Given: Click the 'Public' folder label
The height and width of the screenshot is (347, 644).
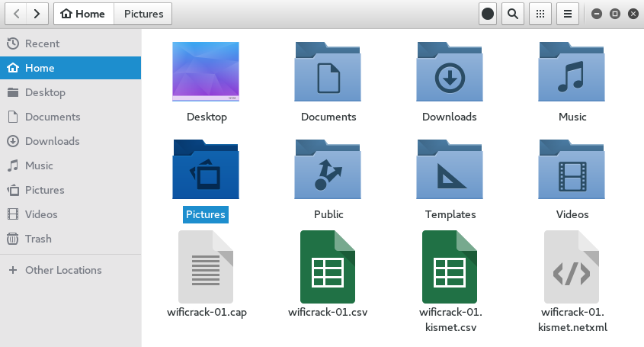Looking at the screenshot, I should click(x=328, y=214).
